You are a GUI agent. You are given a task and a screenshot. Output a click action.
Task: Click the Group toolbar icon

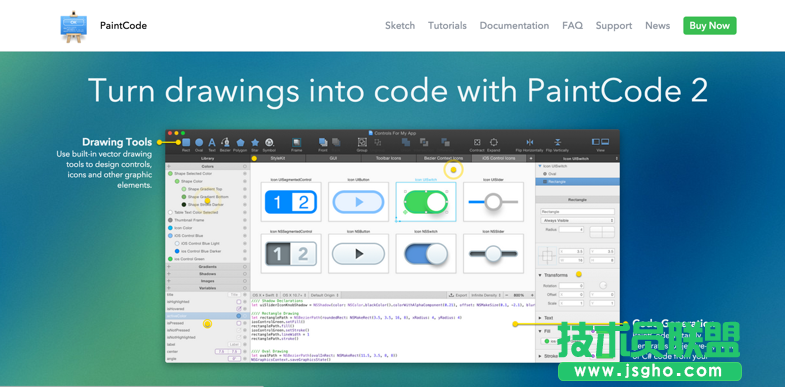[x=362, y=142]
